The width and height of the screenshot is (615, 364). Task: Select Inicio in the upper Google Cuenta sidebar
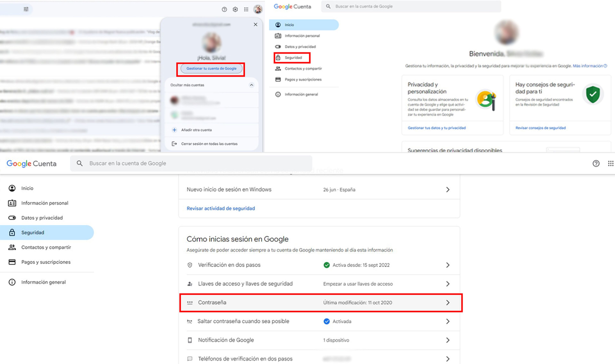coord(304,25)
